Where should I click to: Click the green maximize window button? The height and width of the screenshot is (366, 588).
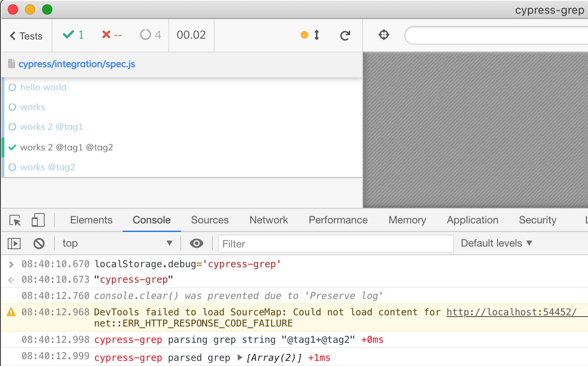[x=47, y=9]
